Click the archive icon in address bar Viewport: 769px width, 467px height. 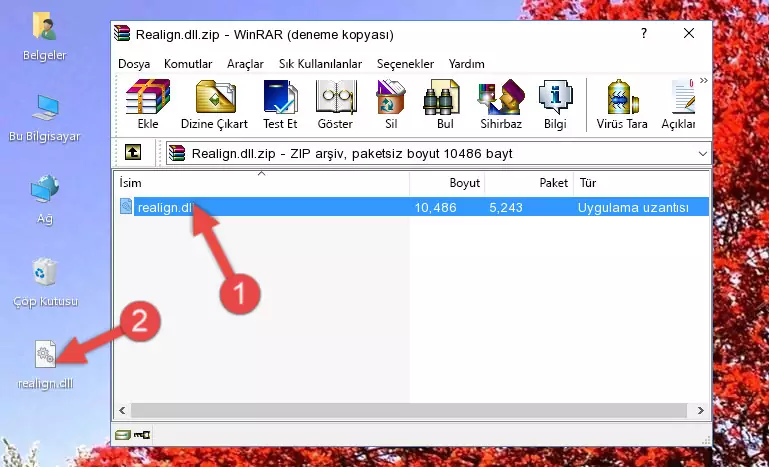tap(177, 154)
